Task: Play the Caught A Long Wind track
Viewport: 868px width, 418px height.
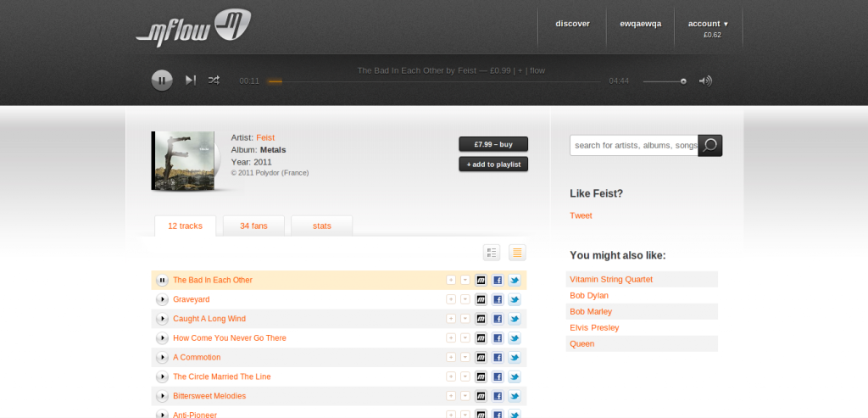Action: pos(162,319)
